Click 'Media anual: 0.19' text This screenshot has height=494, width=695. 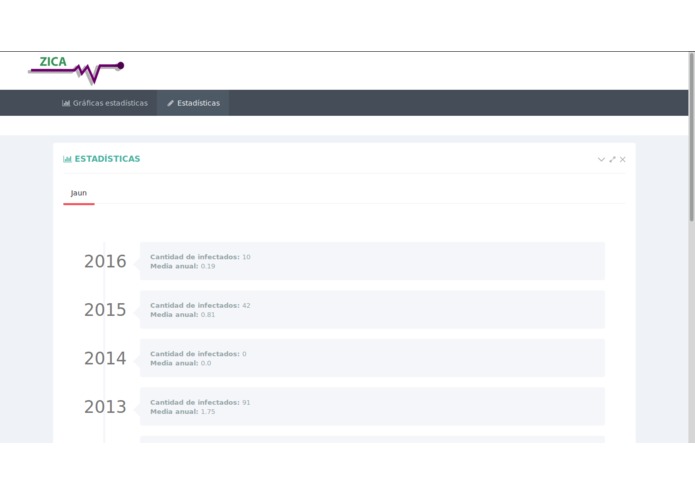click(183, 266)
